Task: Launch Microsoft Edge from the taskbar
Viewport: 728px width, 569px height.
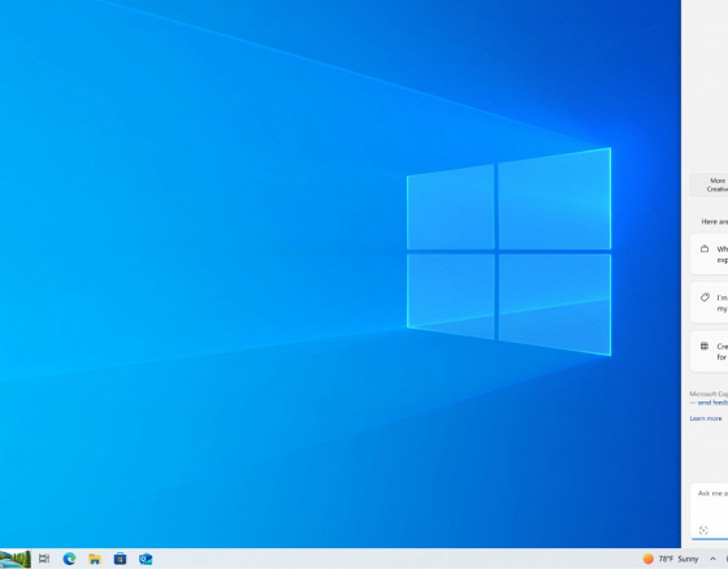Action: [x=70, y=559]
